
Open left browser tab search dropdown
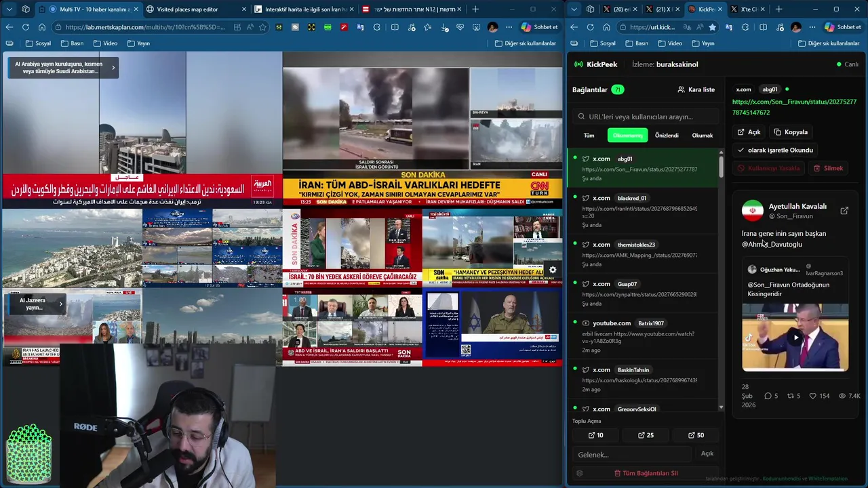click(x=9, y=9)
